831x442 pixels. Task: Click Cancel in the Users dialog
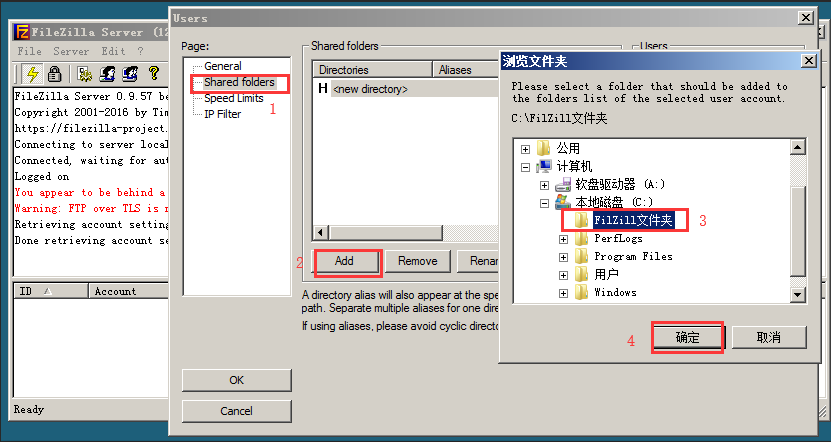[x=236, y=411]
